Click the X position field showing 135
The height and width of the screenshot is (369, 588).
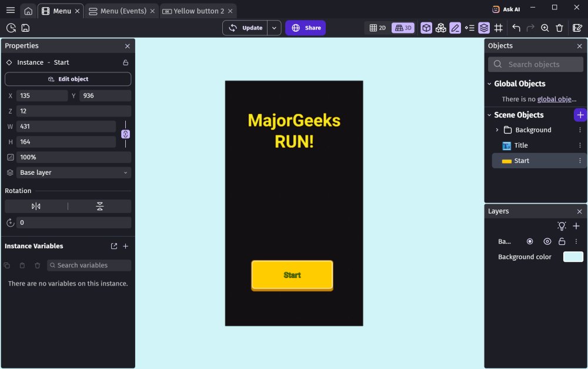point(42,96)
